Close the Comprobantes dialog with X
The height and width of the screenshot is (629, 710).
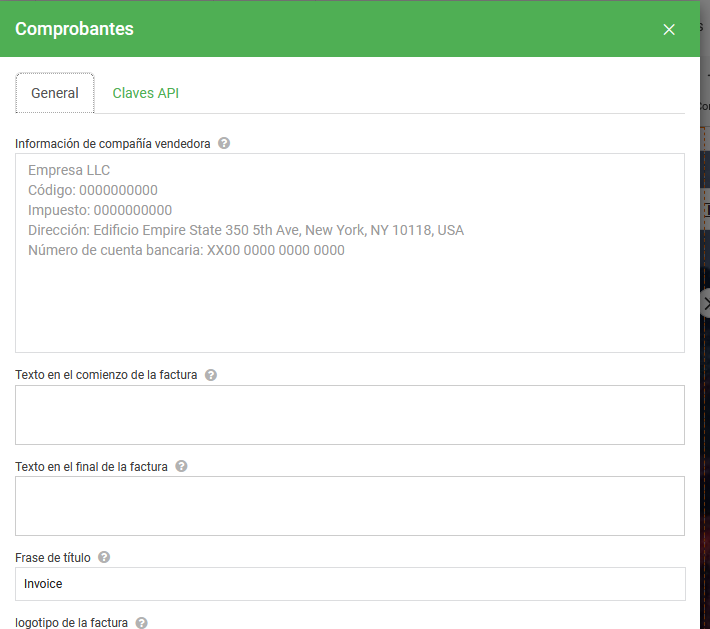click(668, 29)
